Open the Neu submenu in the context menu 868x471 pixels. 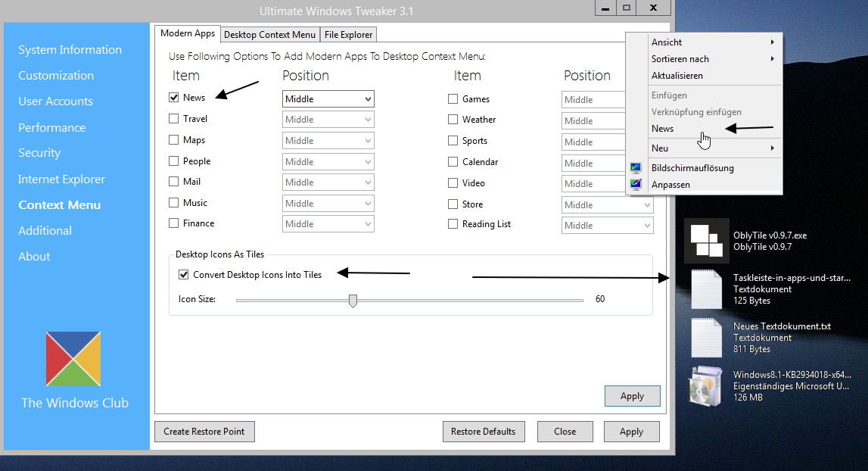(704, 148)
